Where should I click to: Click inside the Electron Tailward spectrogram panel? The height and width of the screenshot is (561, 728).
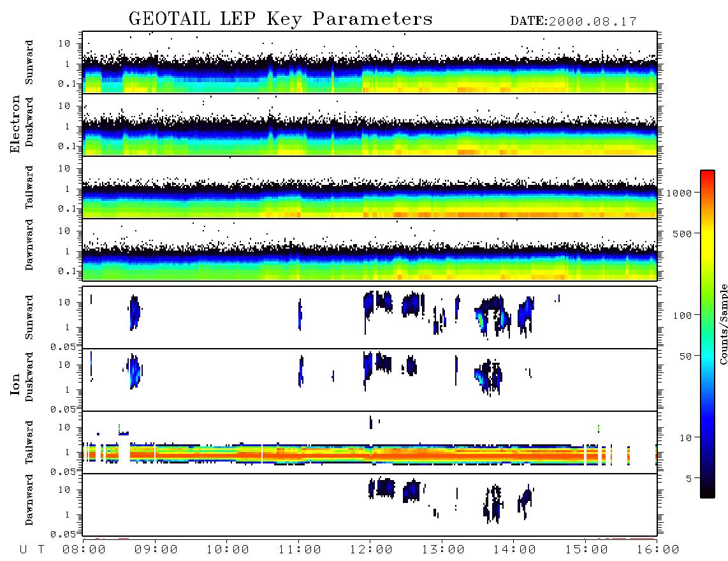coord(370,187)
